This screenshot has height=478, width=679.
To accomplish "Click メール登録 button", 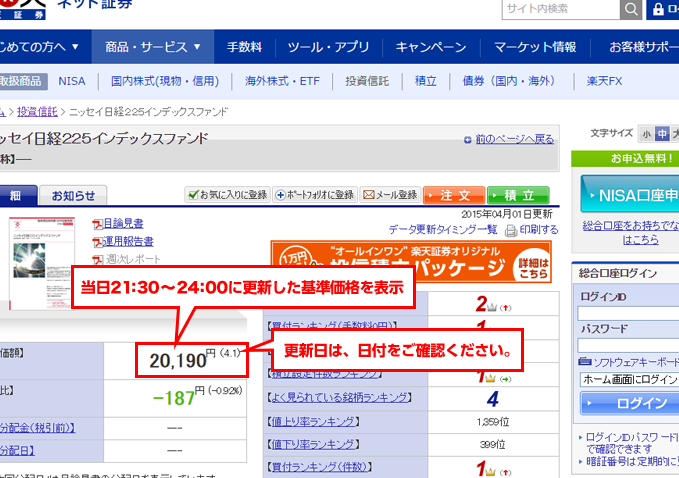I will pos(390,195).
